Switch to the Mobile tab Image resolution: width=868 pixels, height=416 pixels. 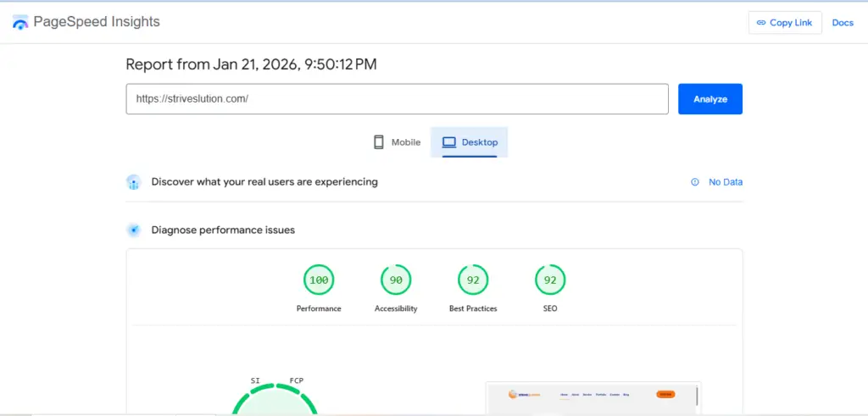click(397, 142)
